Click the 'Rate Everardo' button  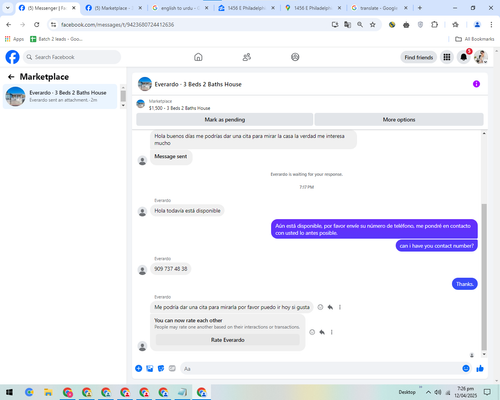[x=228, y=340]
